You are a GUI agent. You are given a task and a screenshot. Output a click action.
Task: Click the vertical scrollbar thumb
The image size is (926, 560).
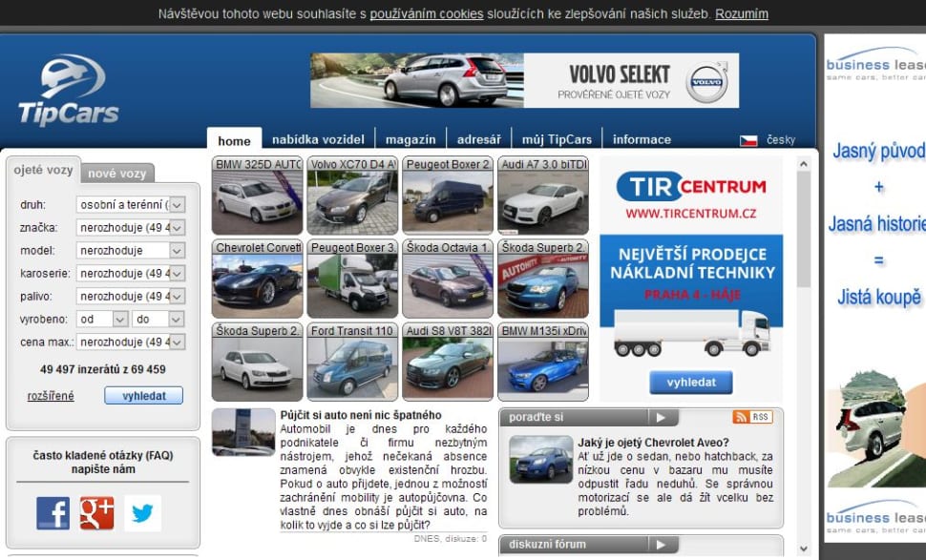[803, 229]
